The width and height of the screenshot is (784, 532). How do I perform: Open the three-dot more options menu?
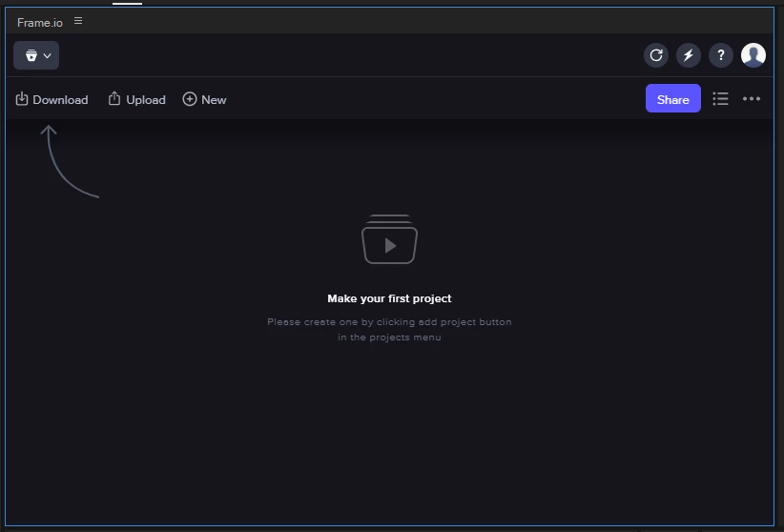[x=752, y=98]
